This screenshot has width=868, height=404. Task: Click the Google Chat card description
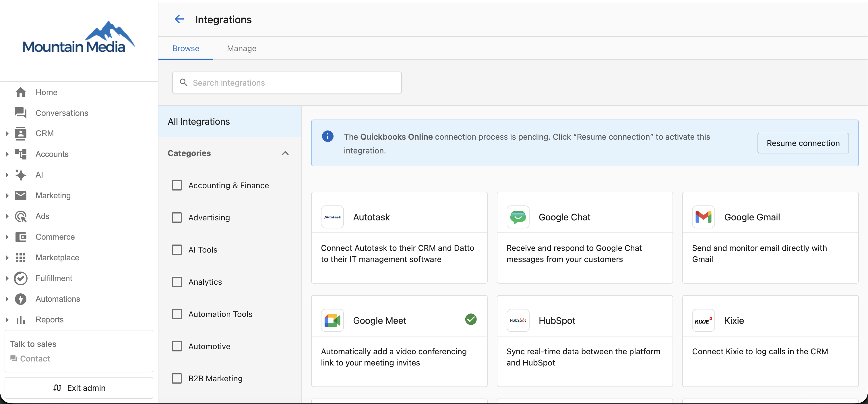pos(574,253)
